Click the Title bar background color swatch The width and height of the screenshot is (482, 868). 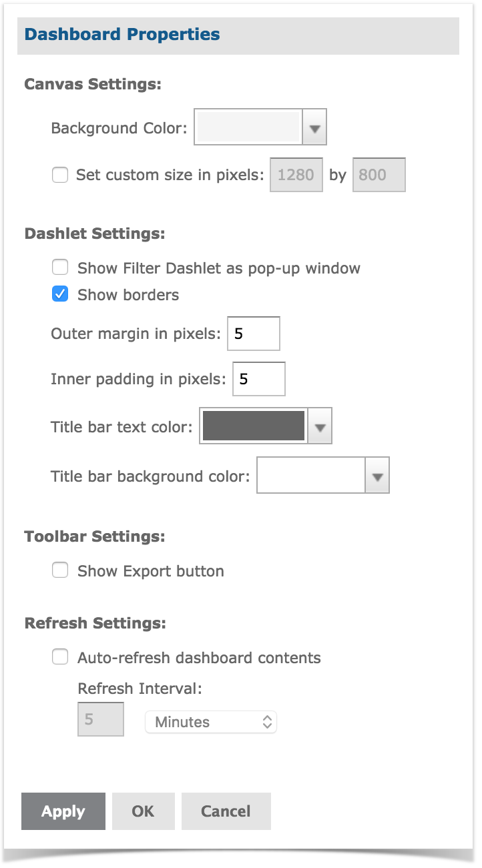311,475
